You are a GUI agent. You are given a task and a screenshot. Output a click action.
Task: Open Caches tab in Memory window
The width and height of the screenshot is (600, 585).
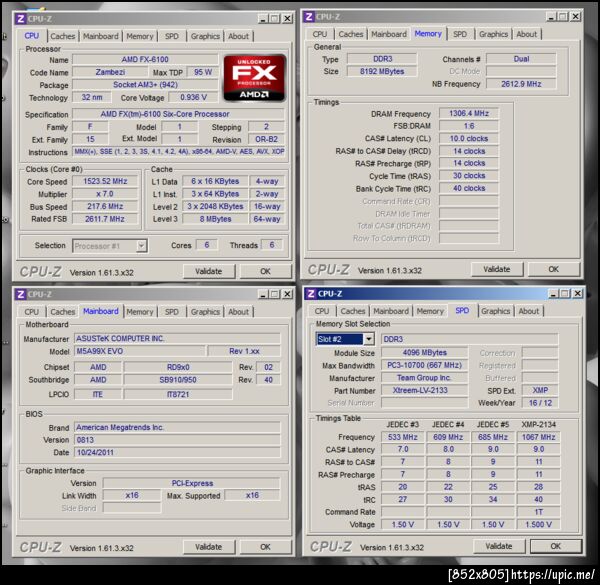[351, 34]
